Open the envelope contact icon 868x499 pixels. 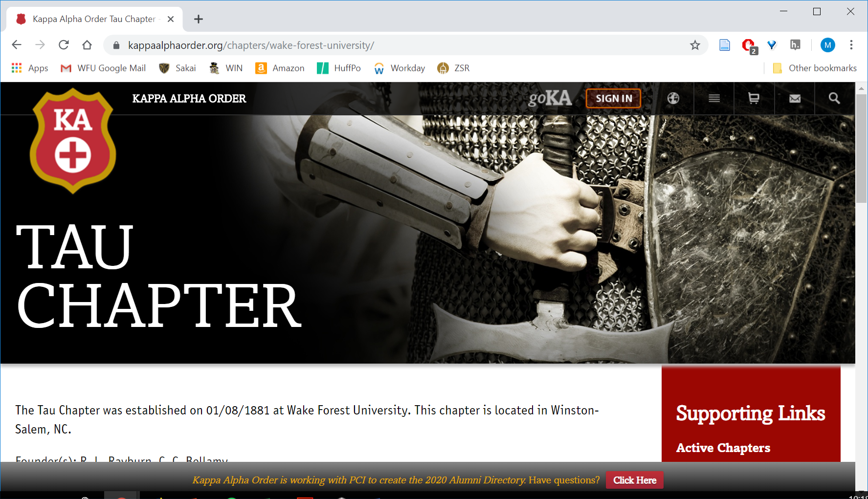[x=795, y=98]
